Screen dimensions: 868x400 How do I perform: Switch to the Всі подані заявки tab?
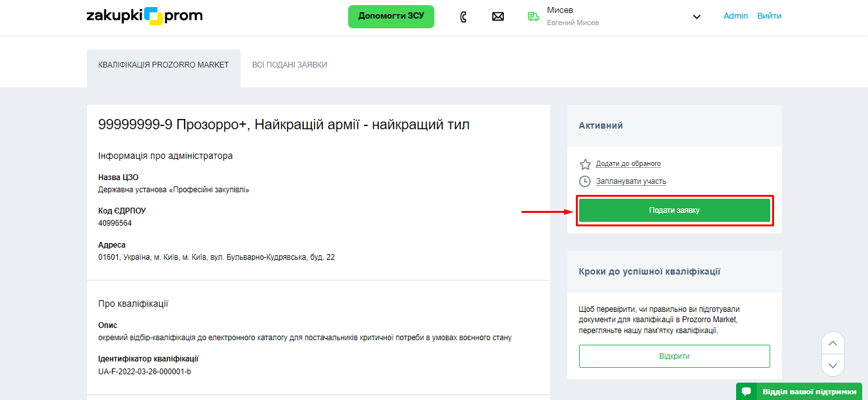tap(290, 65)
